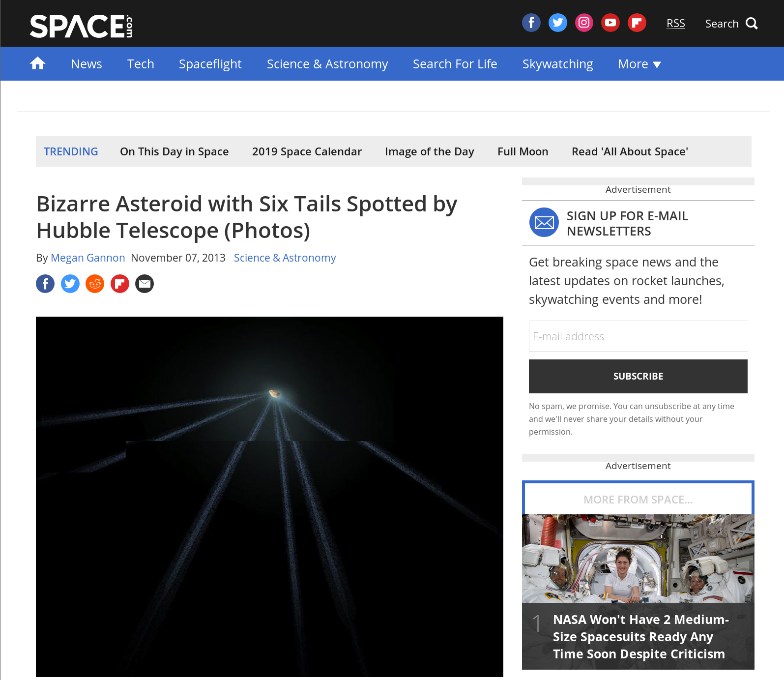The image size is (784, 680).
Task: Open the Full Moon trending link
Action: point(523,151)
